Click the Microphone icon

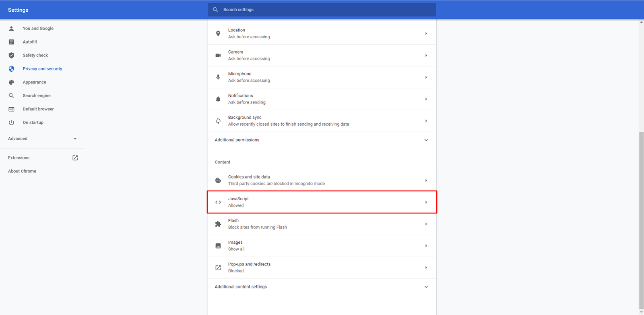(218, 77)
